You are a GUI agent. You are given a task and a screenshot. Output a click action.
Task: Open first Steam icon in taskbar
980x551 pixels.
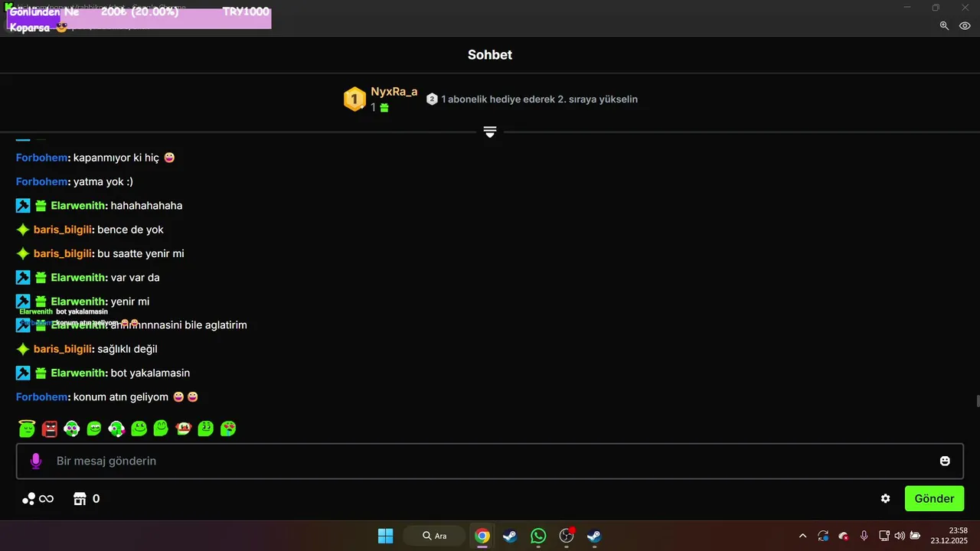[510, 536]
